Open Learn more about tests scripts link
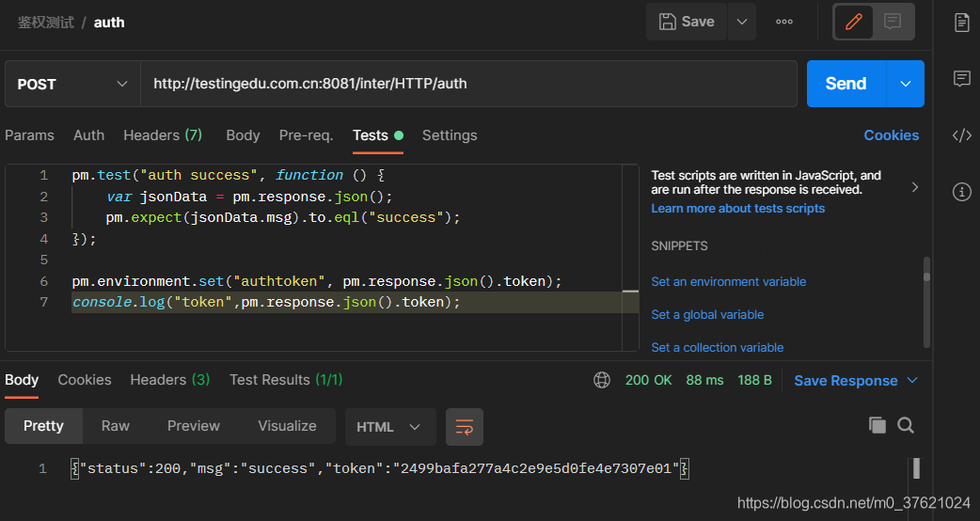This screenshot has width=980, height=521. pyautogui.click(x=737, y=209)
